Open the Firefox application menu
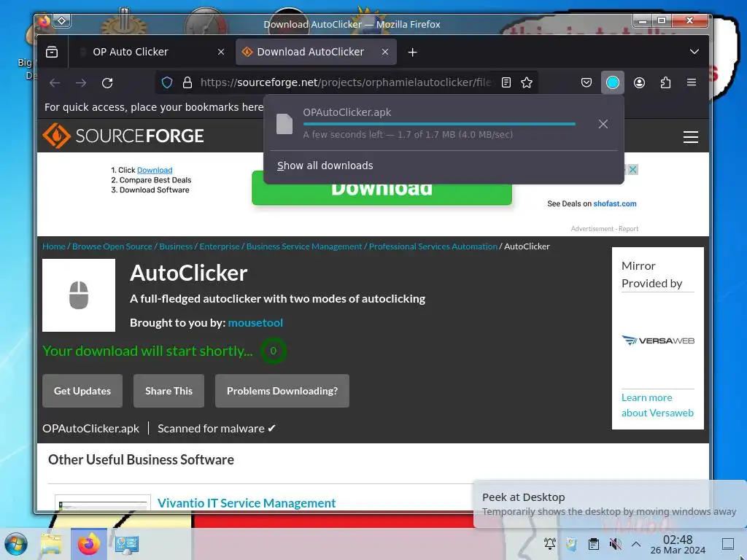 click(692, 82)
